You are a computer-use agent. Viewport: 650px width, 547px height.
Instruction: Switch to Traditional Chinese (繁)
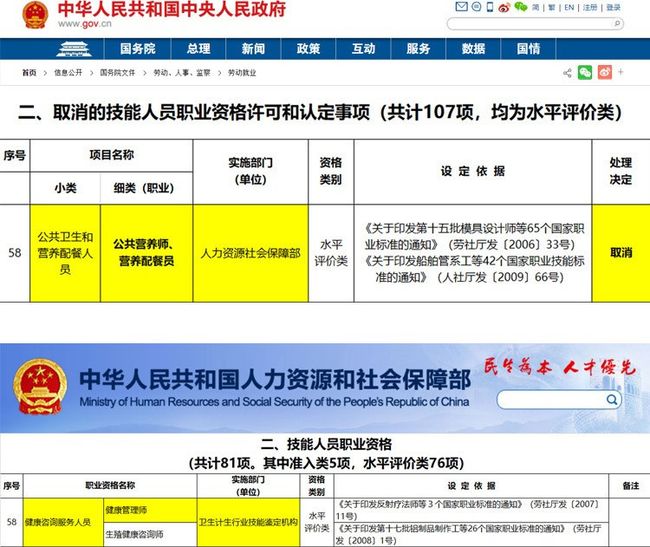(x=552, y=7)
